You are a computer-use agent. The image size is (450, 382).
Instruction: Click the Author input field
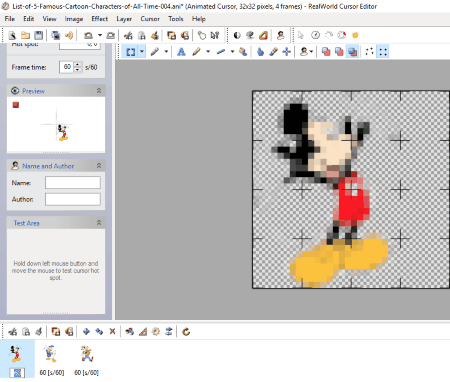[73, 199]
